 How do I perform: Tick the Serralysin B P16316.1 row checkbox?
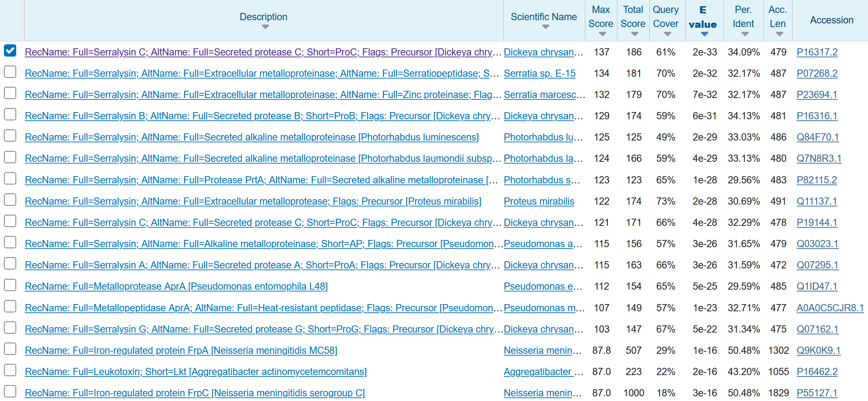tap(10, 114)
